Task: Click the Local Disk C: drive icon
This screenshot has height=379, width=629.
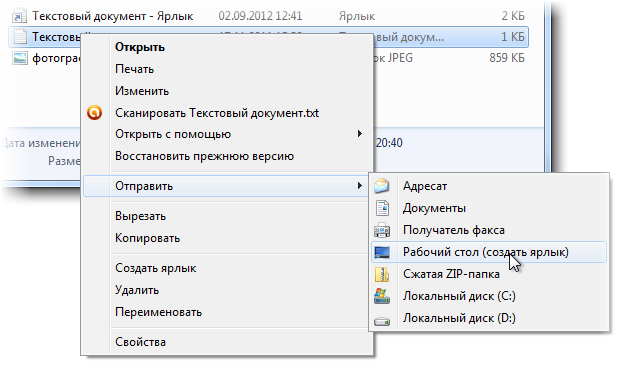Action: [382, 296]
